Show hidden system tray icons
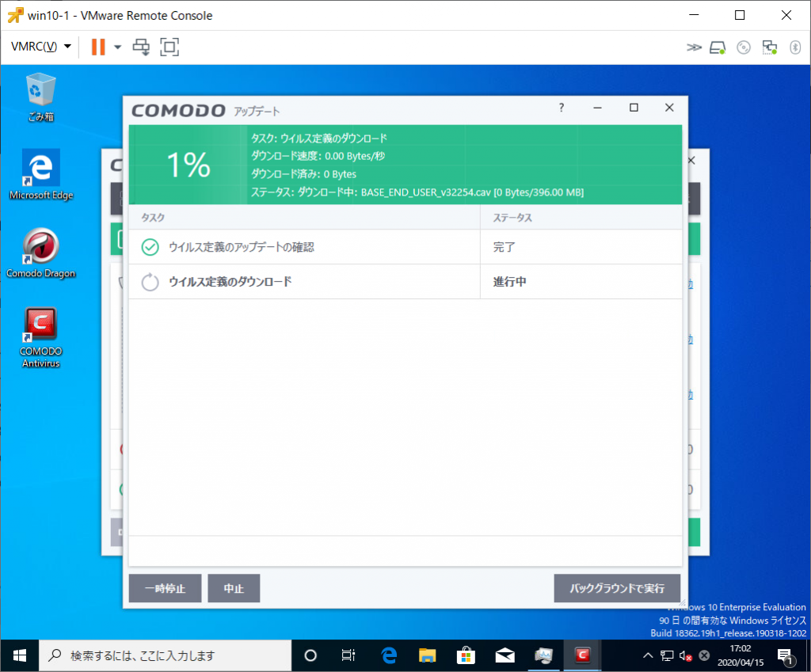The image size is (811, 672). point(648,655)
